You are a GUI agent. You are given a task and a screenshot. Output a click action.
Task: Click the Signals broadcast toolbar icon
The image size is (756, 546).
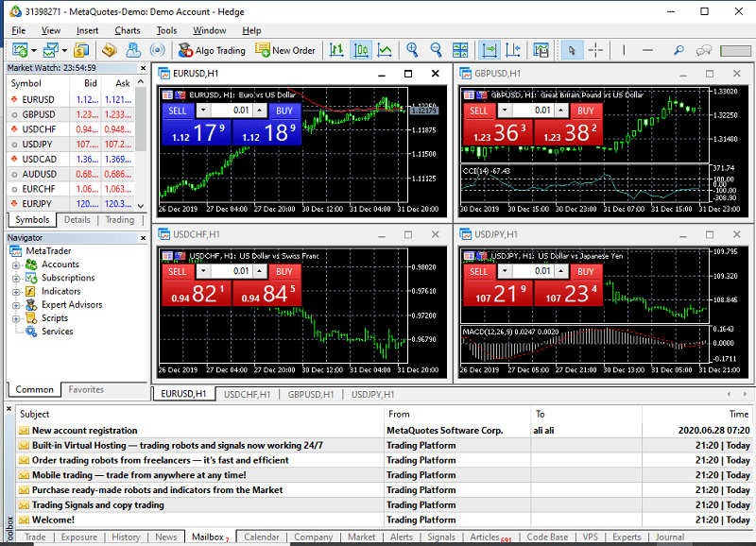tap(157, 50)
